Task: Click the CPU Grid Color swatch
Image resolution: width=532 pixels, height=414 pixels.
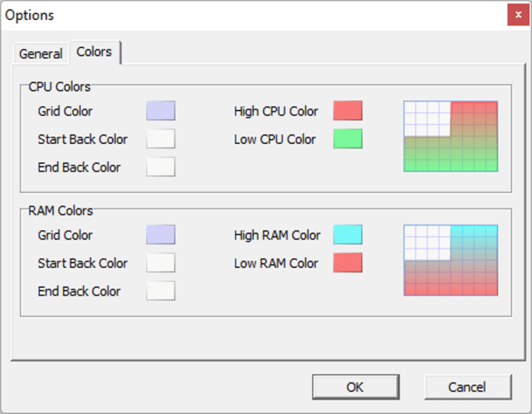Action: point(160,111)
